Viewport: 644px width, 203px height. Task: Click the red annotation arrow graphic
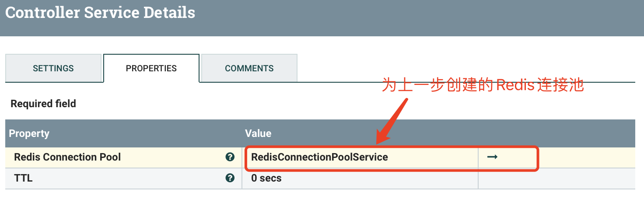coord(392,121)
